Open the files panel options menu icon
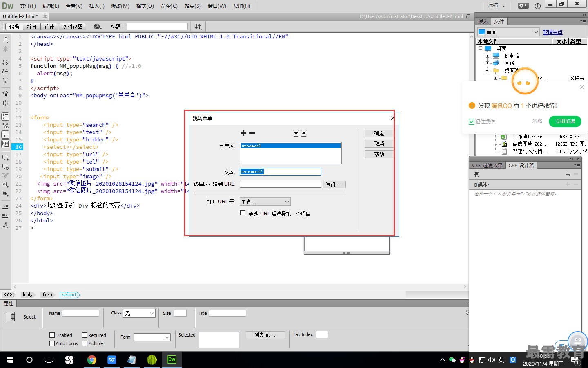 coord(583,21)
